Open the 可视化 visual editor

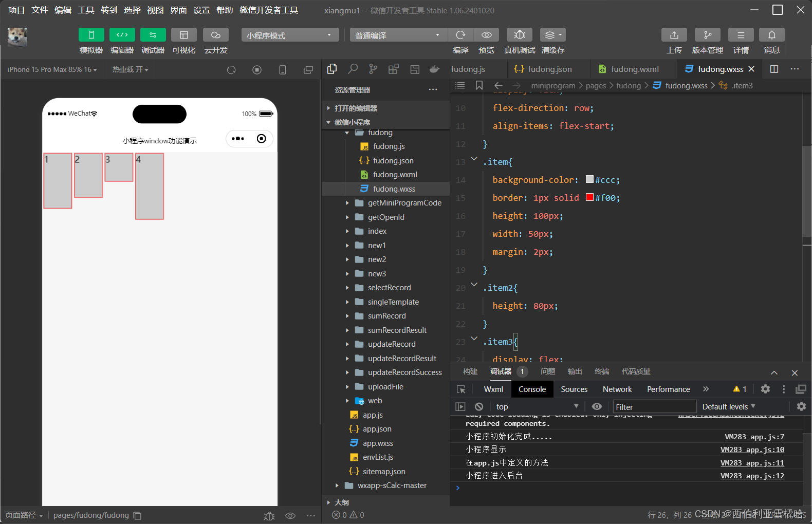(x=184, y=35)
